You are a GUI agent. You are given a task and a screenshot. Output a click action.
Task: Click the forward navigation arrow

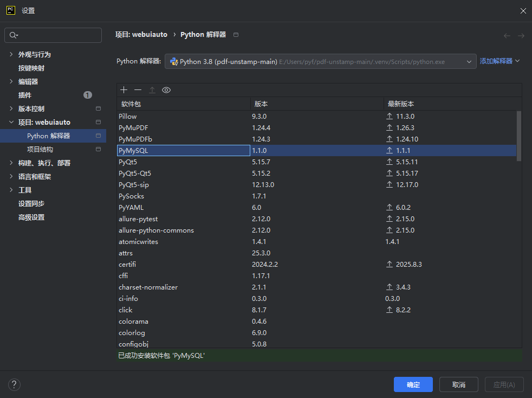tap(521, 36)
